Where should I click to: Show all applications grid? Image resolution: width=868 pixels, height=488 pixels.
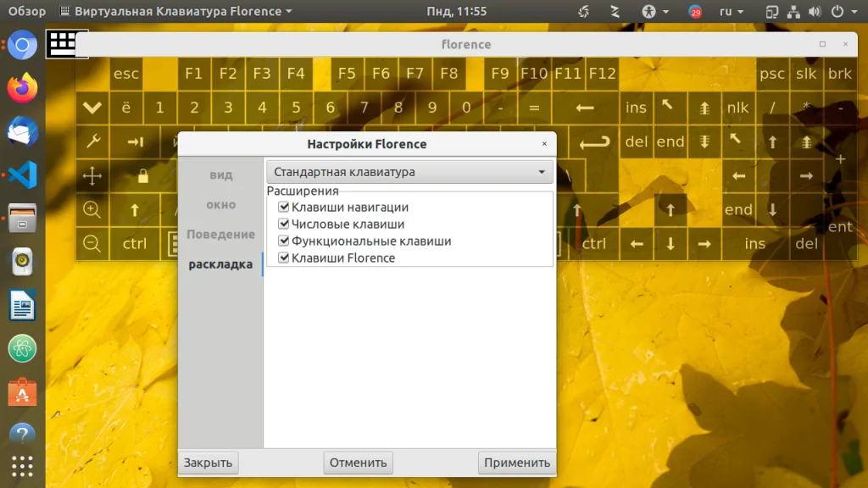(22, 467)
